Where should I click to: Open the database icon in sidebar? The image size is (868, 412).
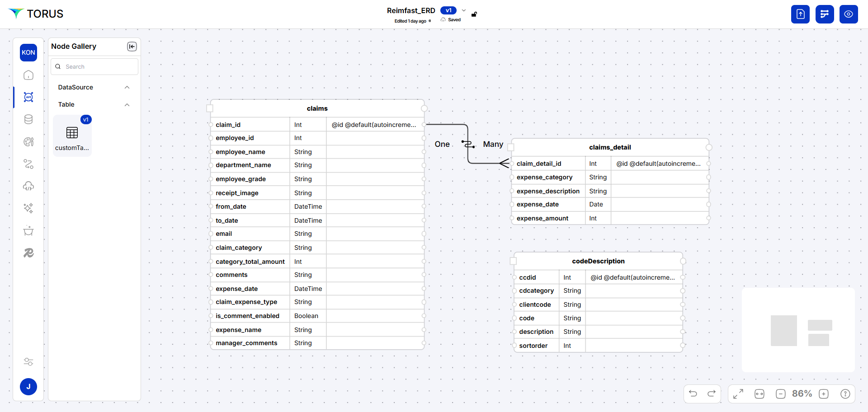[28, 119]
